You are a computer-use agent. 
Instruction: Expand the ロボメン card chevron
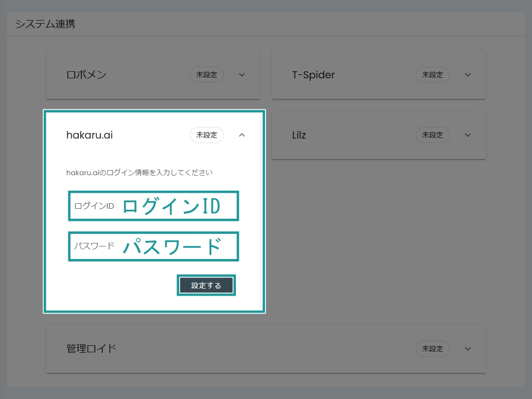pyautogui.click(x=242, y=75)
